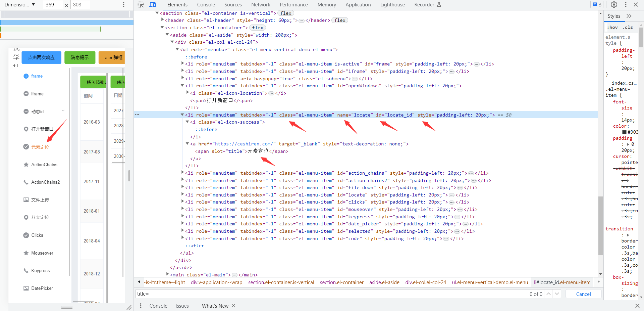The width and height of the screenshot is (644, 311).
Task: Expand the main el-main node
Action: [x=167, y=274]
